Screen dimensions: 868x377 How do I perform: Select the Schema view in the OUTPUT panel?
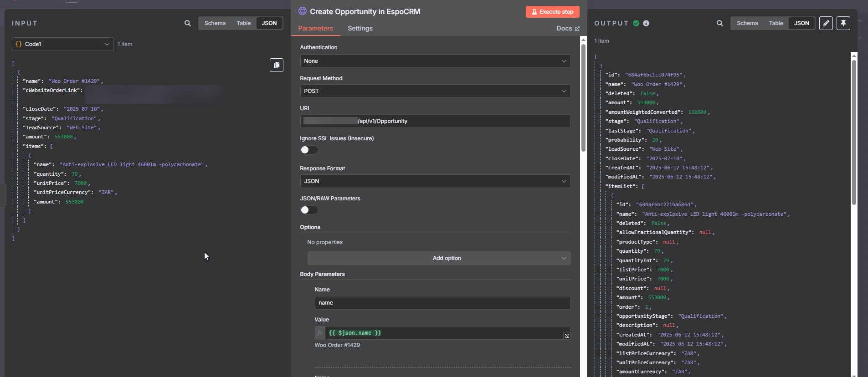[747, 23]
